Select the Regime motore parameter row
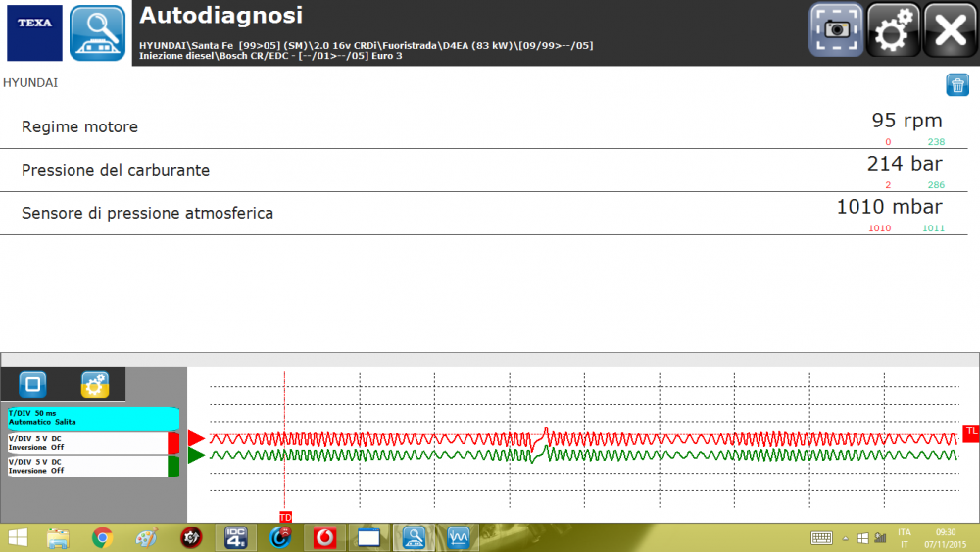 coord(482,127)
